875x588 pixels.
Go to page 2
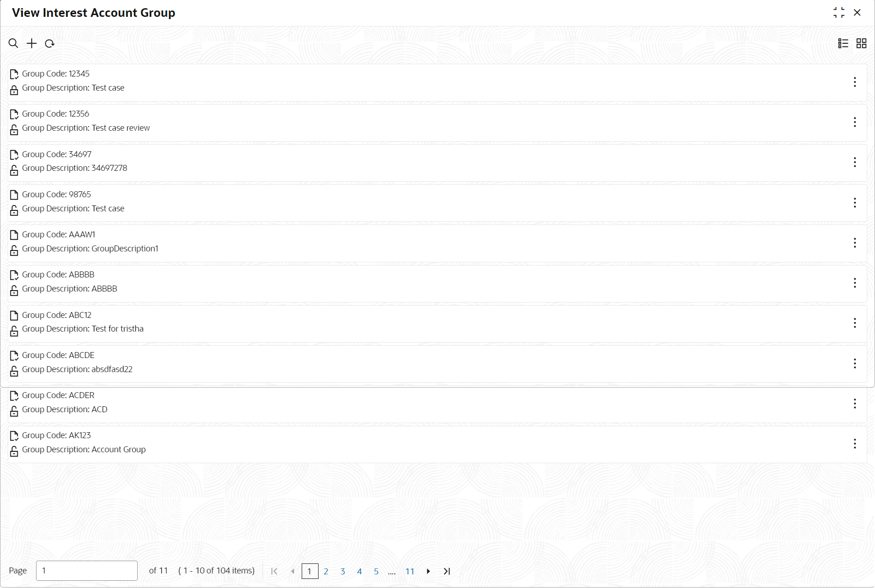(326, 571)
